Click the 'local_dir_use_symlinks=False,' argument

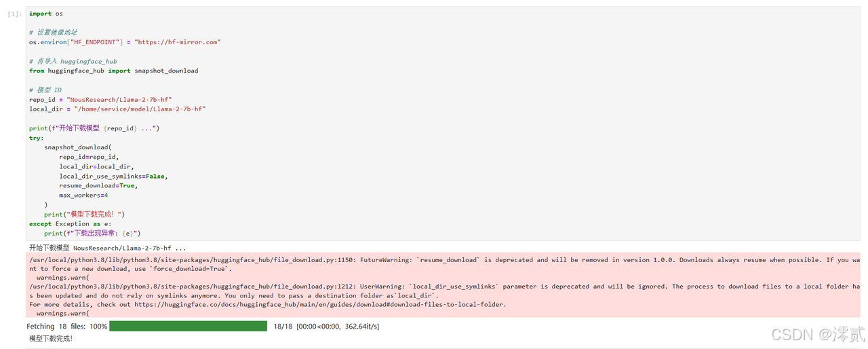(113, 176)
